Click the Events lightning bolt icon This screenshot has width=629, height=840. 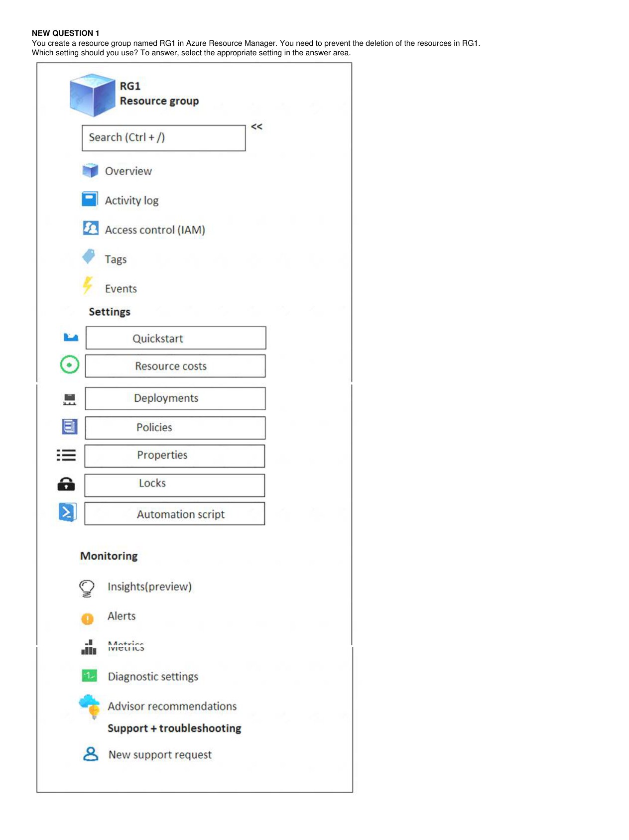point(88,285)
